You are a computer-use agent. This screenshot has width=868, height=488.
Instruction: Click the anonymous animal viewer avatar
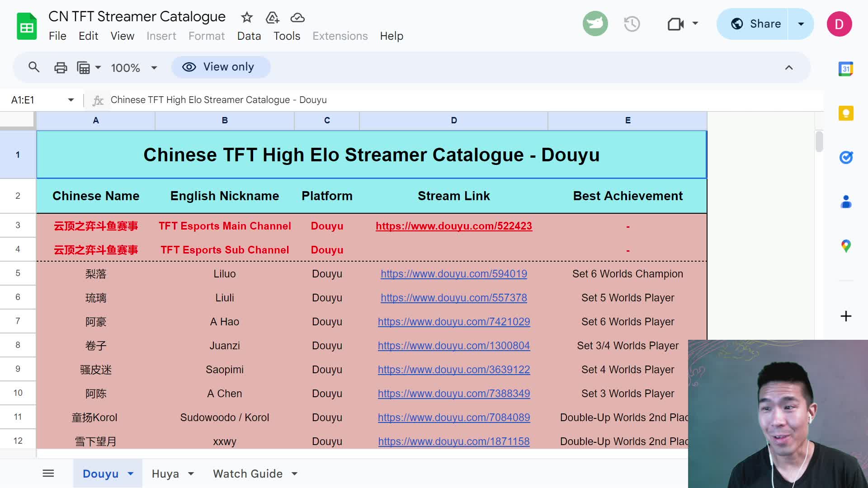click(595, 23)
